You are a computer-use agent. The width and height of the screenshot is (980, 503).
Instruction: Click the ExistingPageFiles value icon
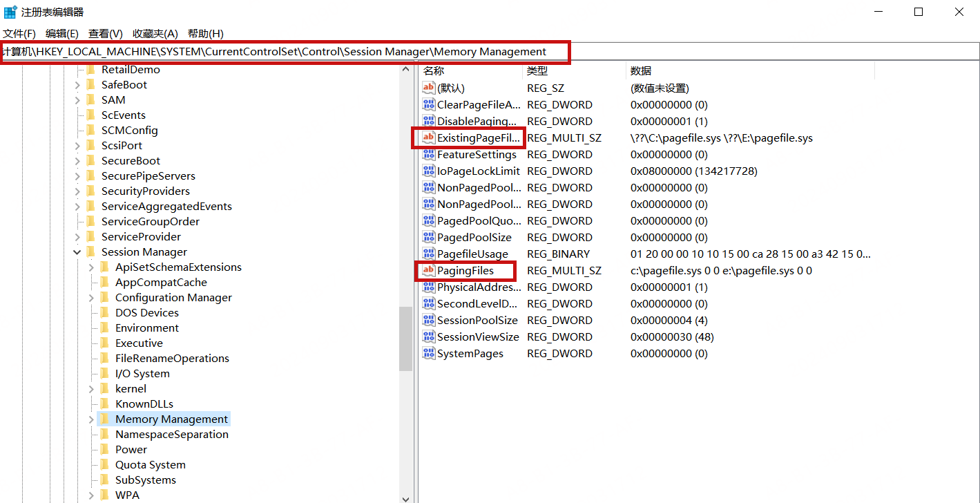[428, 138]
